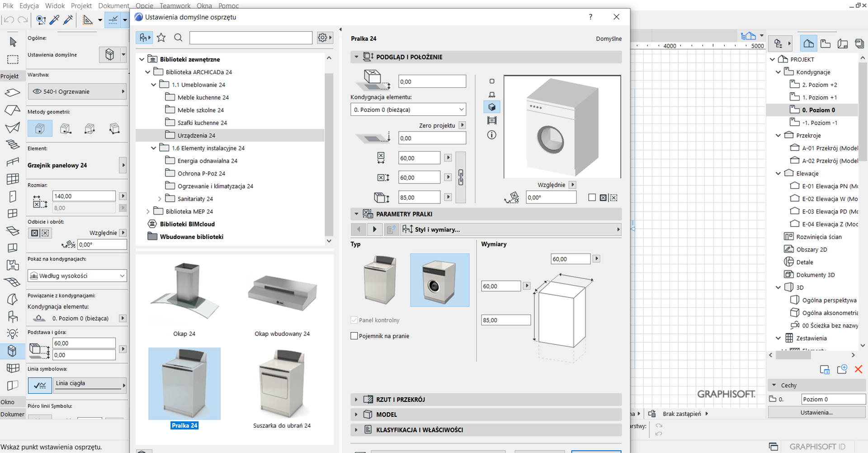This screenshot has width=868, height=453.
Task: Click the Ustawienia... button in navigator
Action: coord(816,412)
